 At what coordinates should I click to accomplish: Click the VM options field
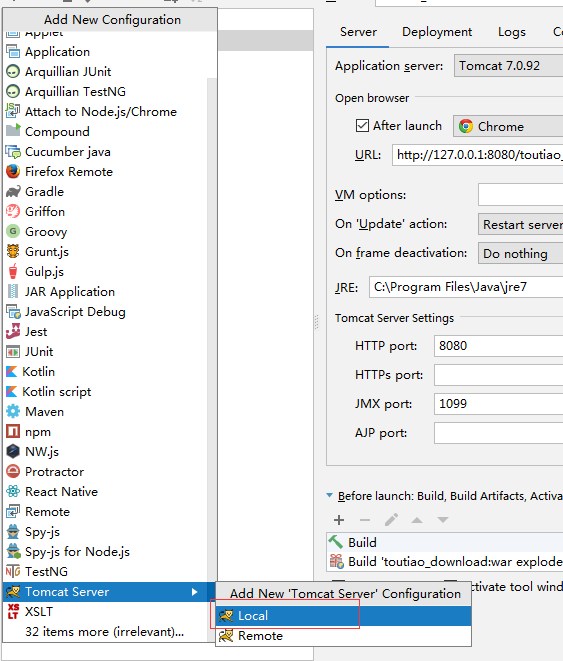520,194
